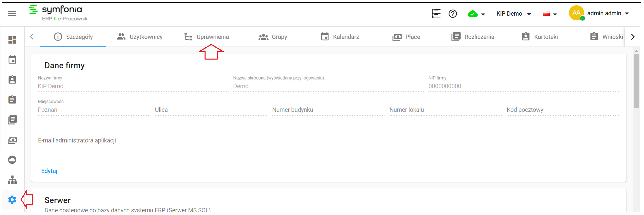Viewport: 644px width, 215px height.
Task: Open the employee badge icon in sidebar
Action: (x=12, y=80)
